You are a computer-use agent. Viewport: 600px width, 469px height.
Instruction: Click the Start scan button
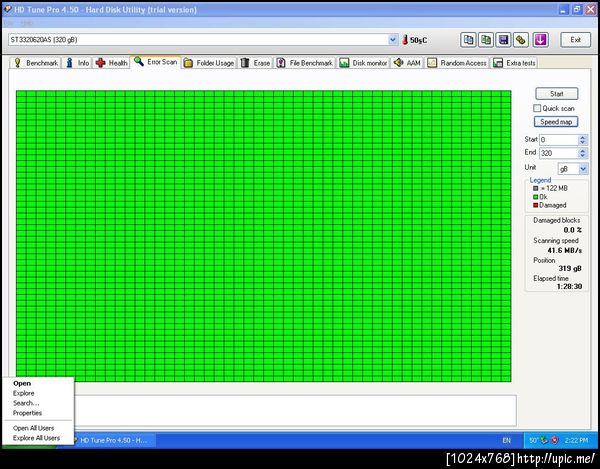click(556, 94)
